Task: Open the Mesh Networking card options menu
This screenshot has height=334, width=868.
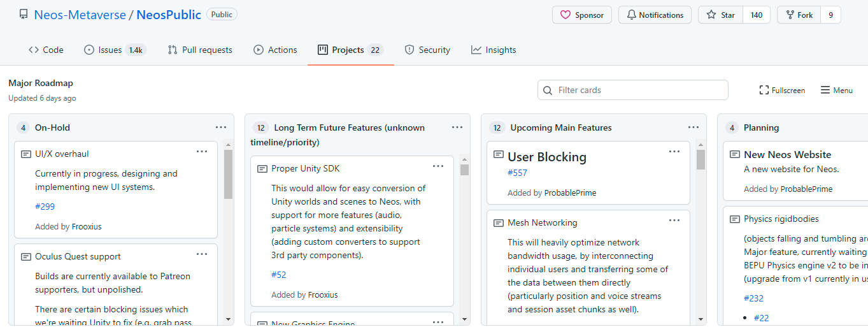Action: (x=674, y=221)
